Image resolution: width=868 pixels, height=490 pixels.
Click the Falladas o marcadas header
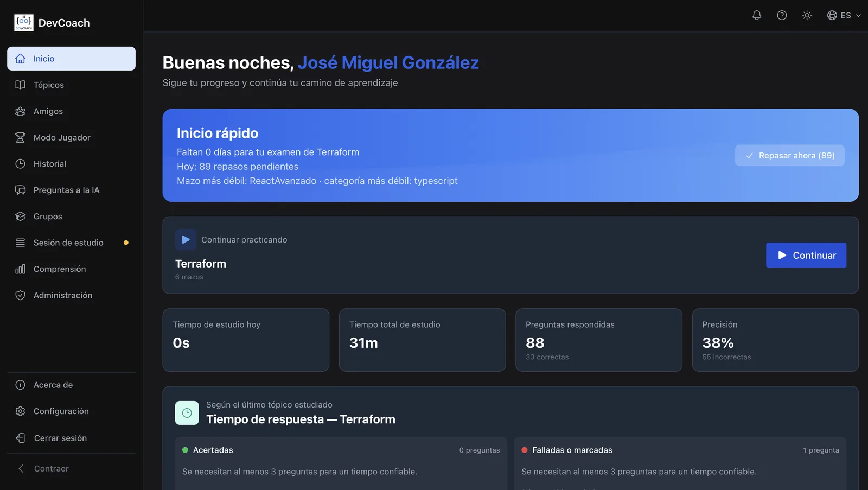point(572,450)
